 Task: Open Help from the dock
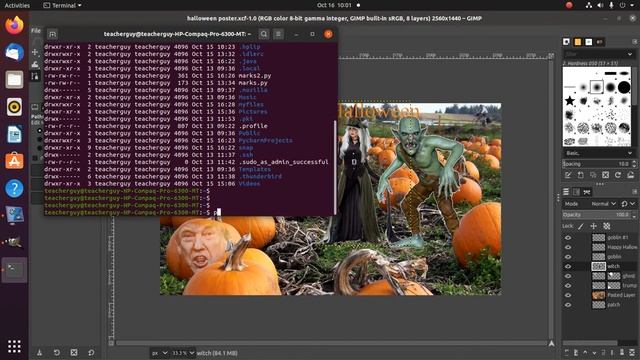pos(14,189)
